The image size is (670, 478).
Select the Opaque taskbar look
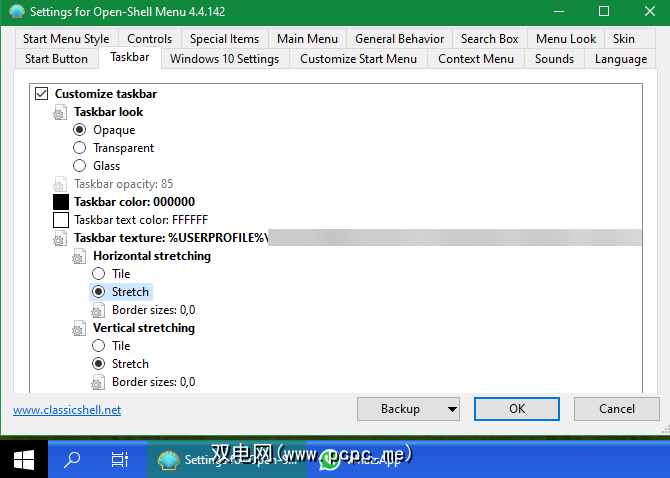coord(79,129)
